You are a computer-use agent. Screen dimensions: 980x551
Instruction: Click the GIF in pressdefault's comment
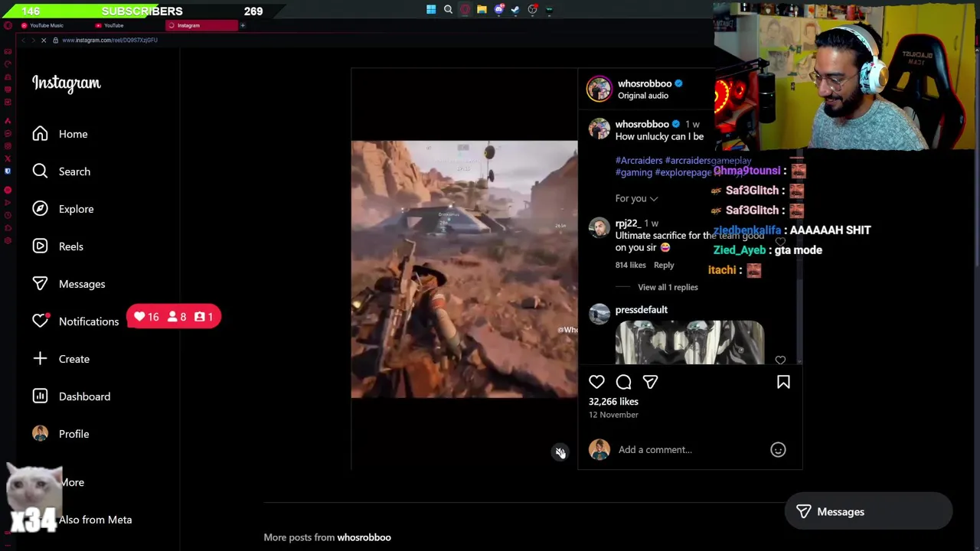coord(689,343)
